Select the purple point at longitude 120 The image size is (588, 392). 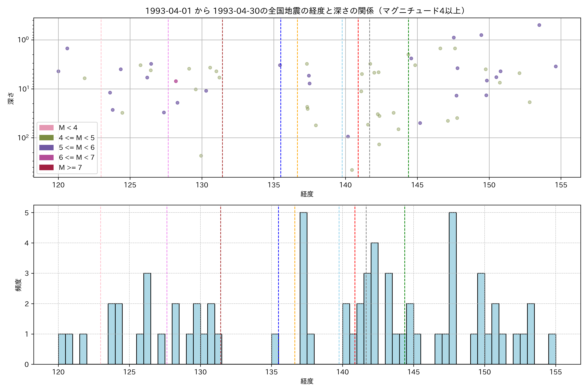point(58,72)
